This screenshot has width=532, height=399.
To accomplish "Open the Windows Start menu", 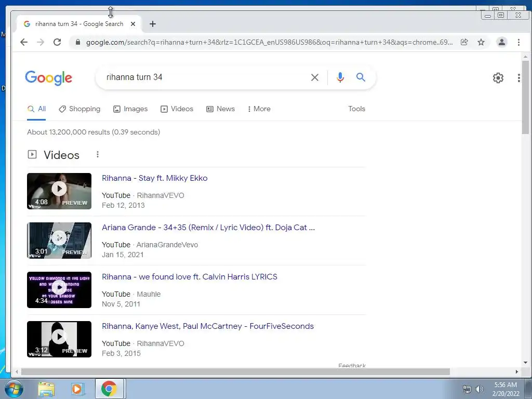I will (x=14, y=389).
